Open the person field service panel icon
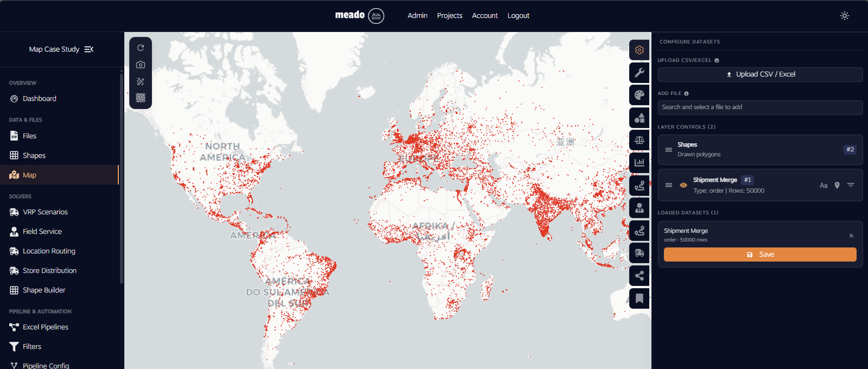 pyautogui.click(x=639, y=208)
